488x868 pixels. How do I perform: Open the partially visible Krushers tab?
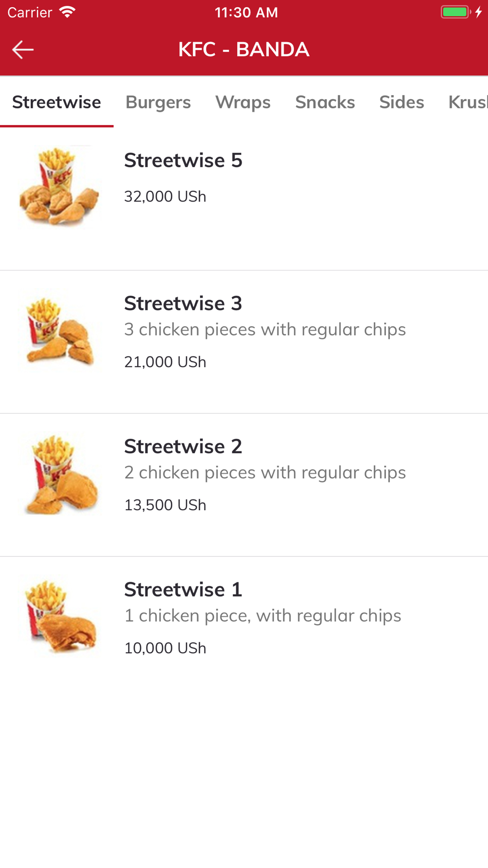click(468, 102)
